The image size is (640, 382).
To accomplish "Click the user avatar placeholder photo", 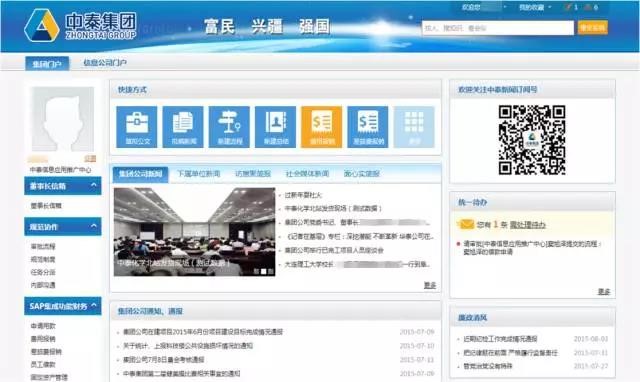I will pyautogui.click(x=62, y=119).
